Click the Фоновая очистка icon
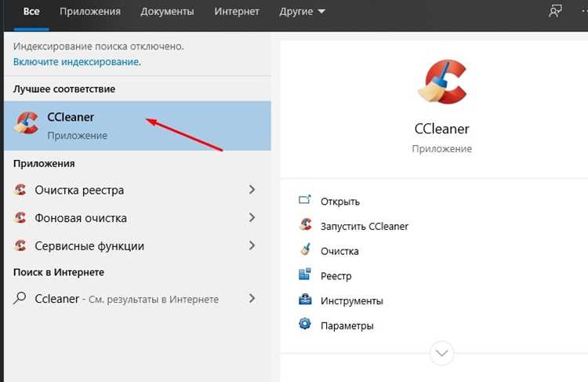This screenshot has width=588, height=382. click(x=20, y=217)
